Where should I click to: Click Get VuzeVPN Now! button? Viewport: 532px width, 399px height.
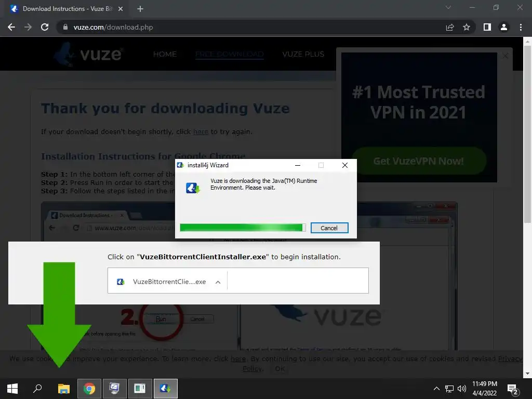[x=419, y=161]
